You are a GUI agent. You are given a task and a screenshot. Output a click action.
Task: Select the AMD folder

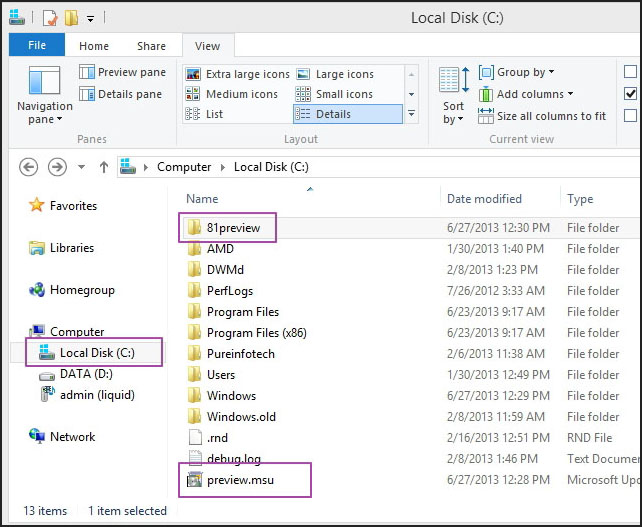[210, 249]
